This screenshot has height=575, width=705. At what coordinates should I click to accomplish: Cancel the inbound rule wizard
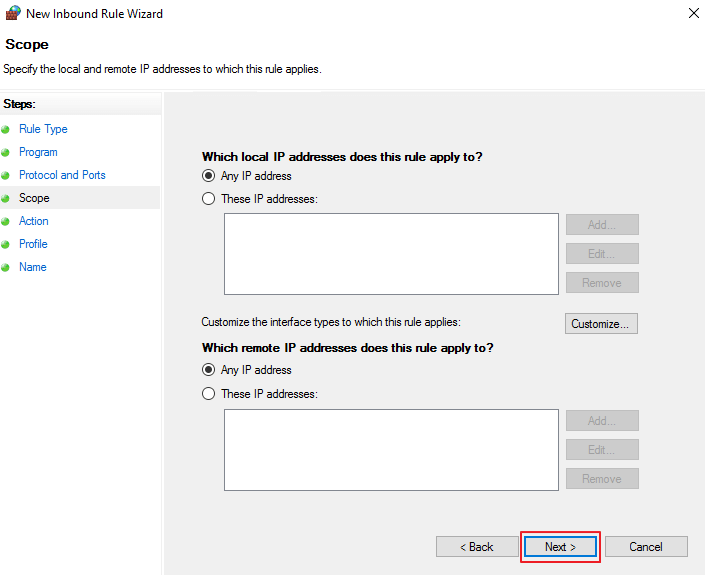tap(646, 547)
